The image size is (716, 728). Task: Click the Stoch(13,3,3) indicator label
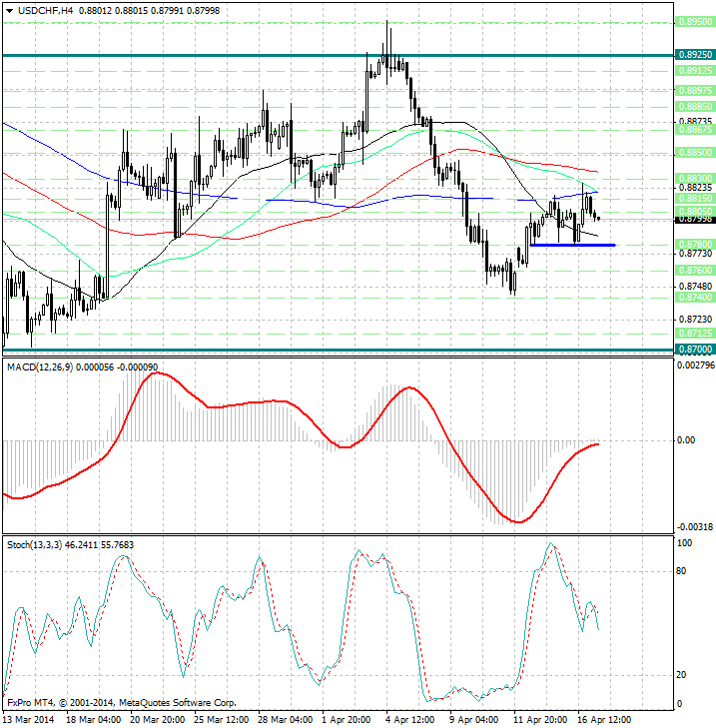point(34,544)
